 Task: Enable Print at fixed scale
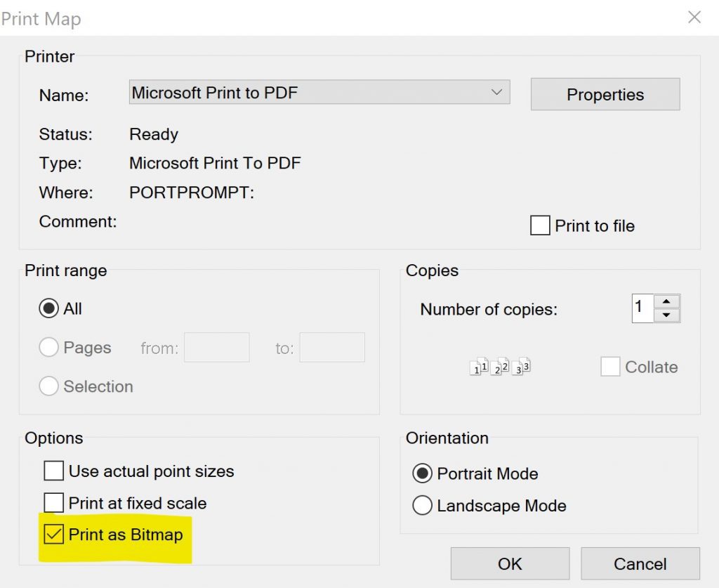click(x=53, y=503)
